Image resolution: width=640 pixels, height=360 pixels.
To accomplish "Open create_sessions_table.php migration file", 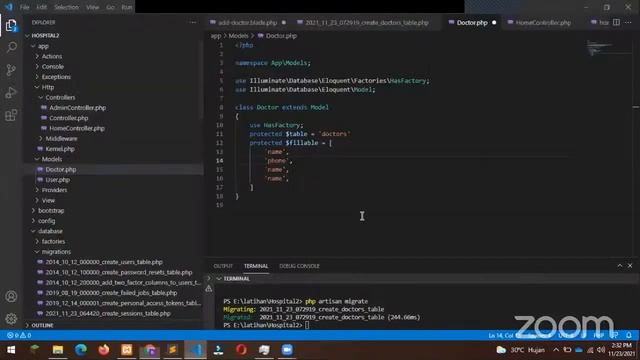I will coord(108,313).
